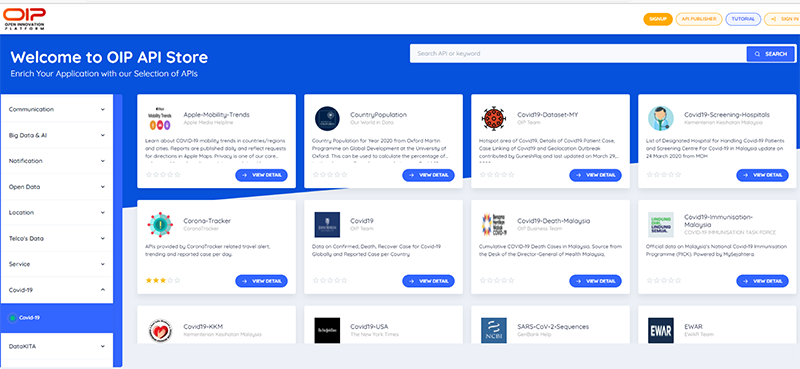This screenshot has height=369, width=800.
Task: Click the SIGNUP button
Action: [x=658, y=19]
